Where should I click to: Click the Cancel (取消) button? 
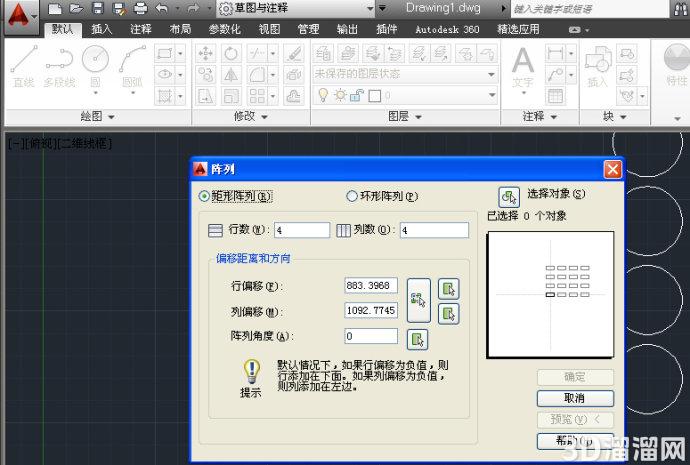coord(575,398)
